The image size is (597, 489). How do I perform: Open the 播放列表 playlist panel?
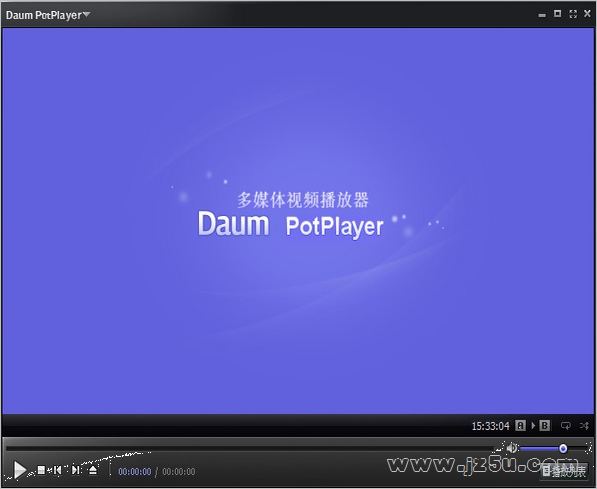[x=564, y=471]
